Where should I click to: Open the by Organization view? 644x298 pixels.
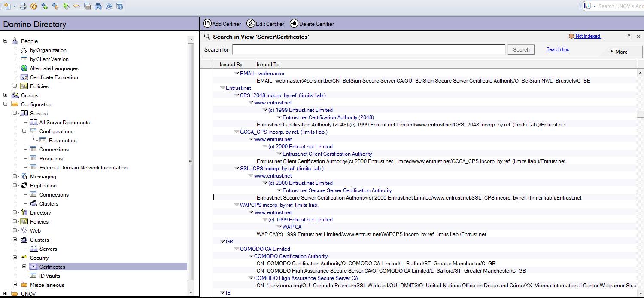[x=48, y=50]
